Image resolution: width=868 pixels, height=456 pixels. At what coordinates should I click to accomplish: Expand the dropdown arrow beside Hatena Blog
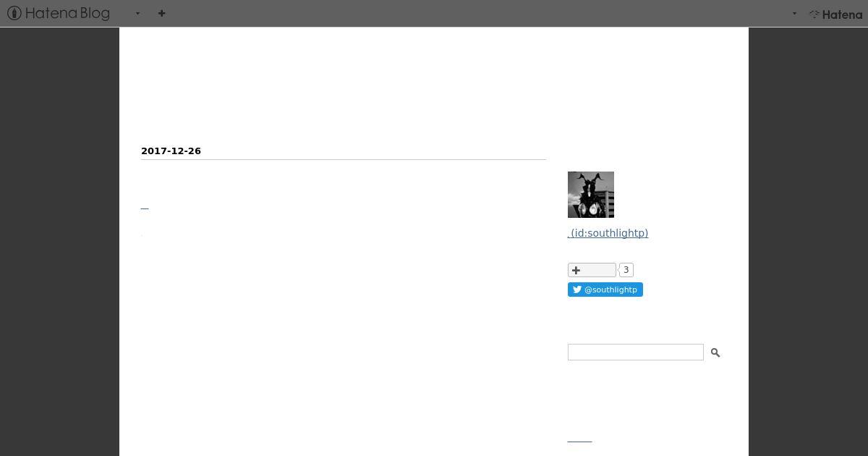137,13
